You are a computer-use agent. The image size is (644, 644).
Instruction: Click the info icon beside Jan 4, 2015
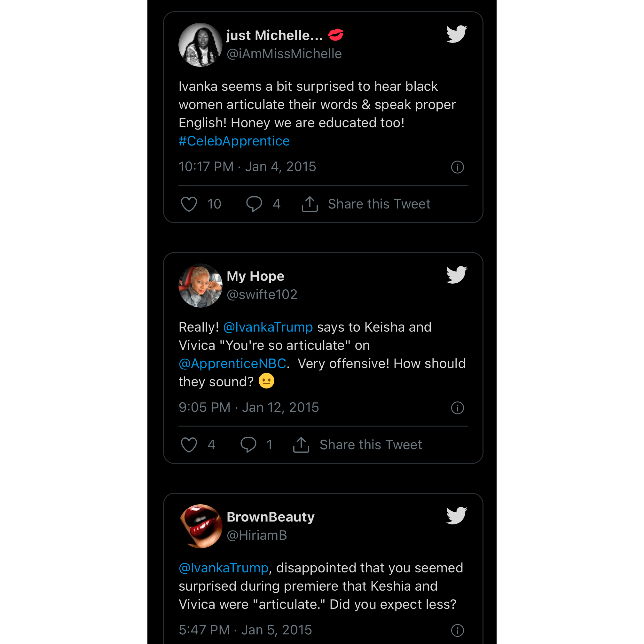[x=457, y=167]
